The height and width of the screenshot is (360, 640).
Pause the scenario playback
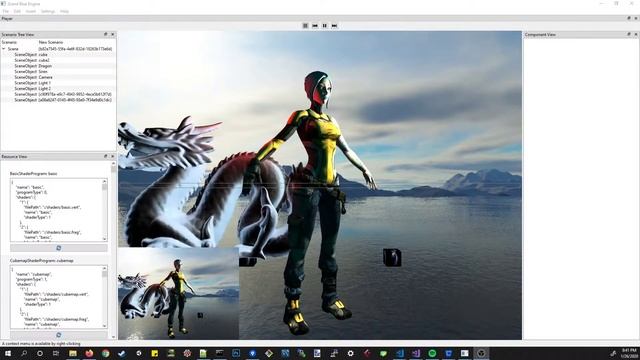325,26
